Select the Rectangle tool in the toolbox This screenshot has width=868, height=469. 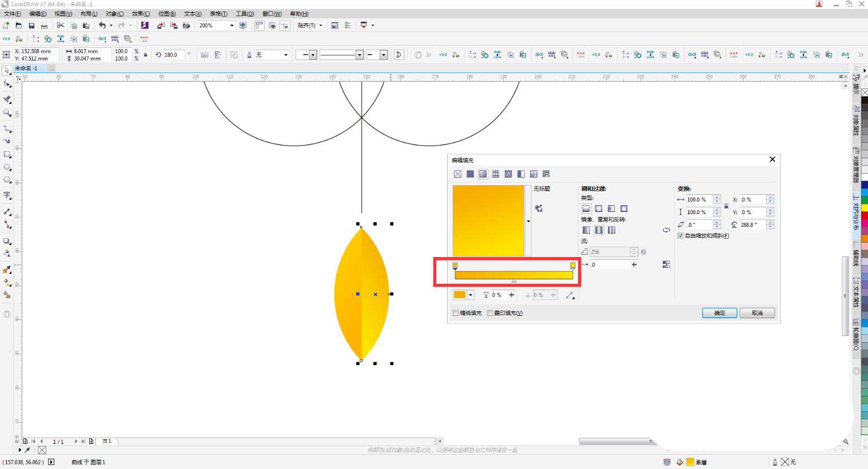click(x=7, y=154)
